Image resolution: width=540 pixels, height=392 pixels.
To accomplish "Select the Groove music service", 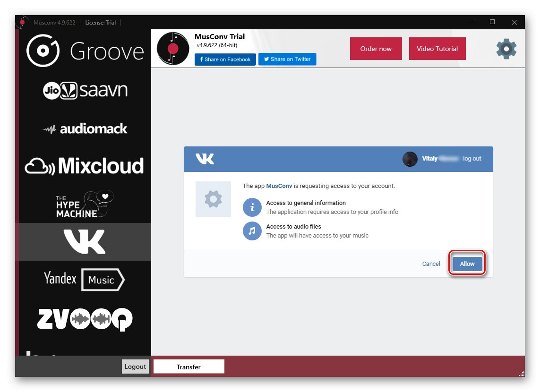I will [85, 51].
